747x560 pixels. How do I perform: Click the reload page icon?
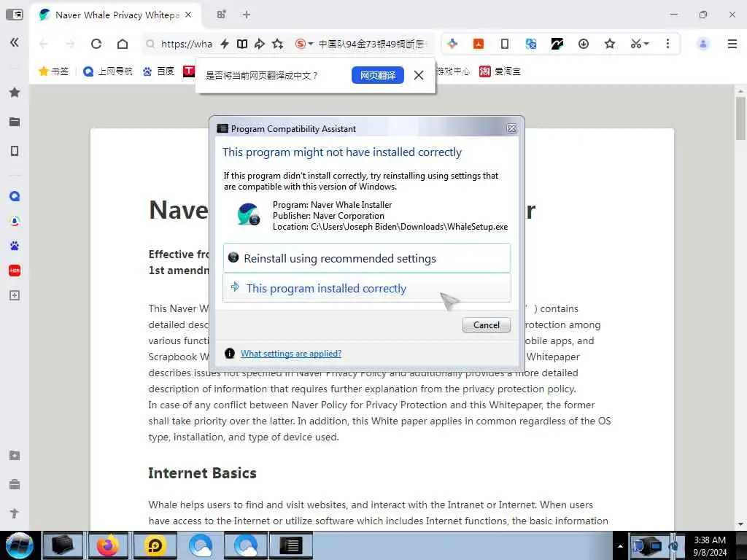point(96,44)
